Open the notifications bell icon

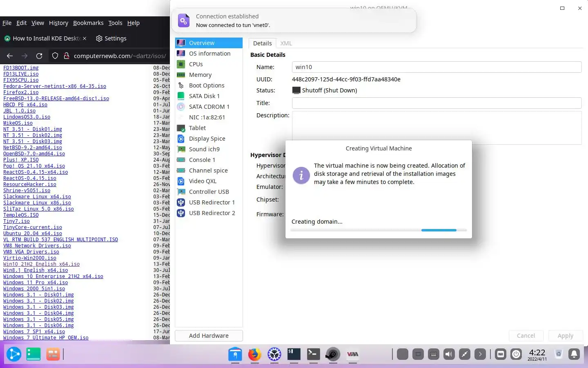point(574,354)
